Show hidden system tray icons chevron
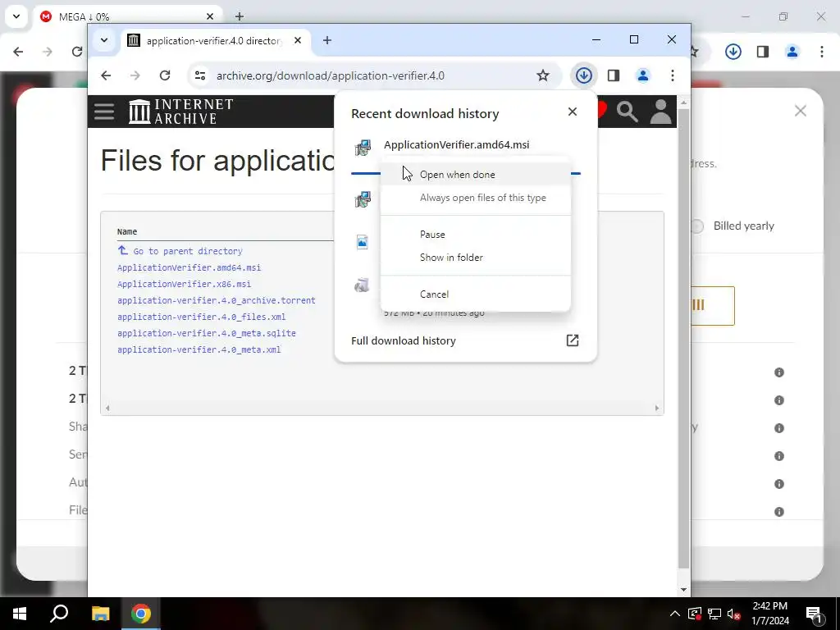The image size is (840, 630). [x=675, y=614]
